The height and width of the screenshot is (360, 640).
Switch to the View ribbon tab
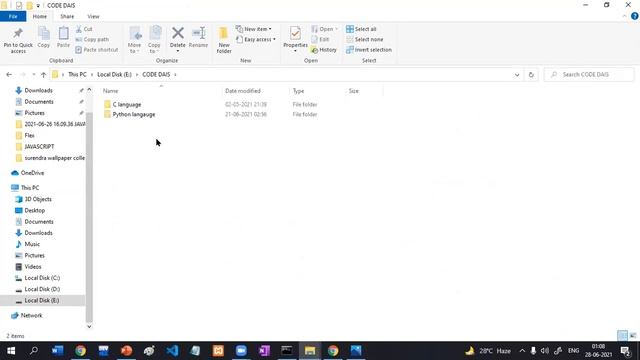pos(93,16)
